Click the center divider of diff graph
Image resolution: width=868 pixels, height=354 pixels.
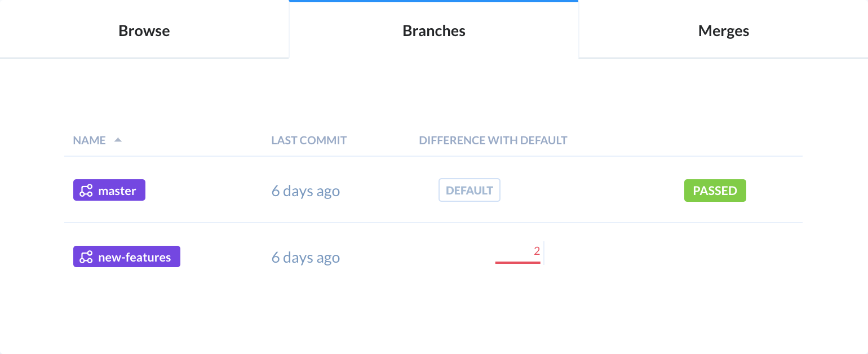[x=543, y=253]
